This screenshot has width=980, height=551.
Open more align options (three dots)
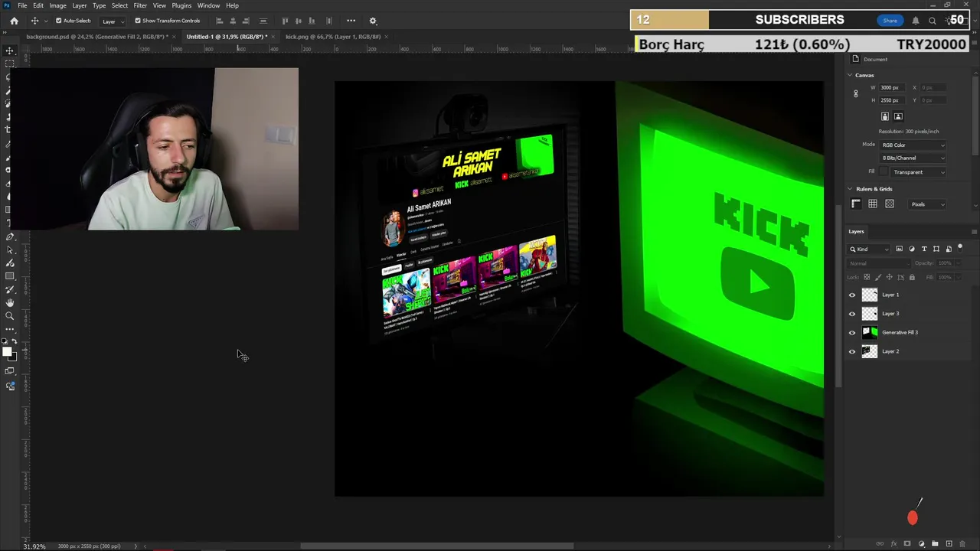[351, 21]
